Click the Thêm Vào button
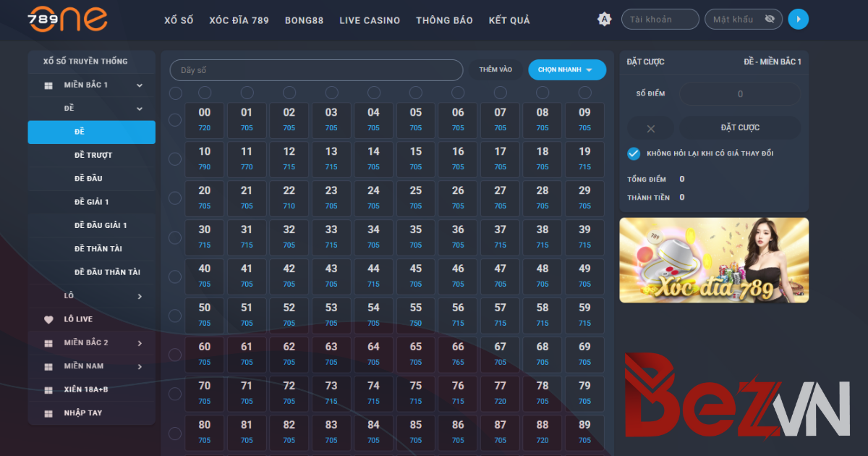 tap(495, 69)
